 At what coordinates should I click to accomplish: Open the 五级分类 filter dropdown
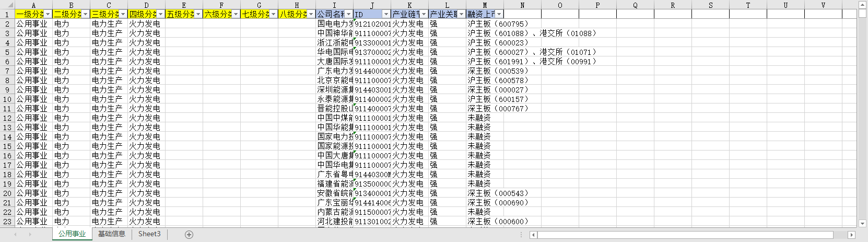(x=198, y=14)
